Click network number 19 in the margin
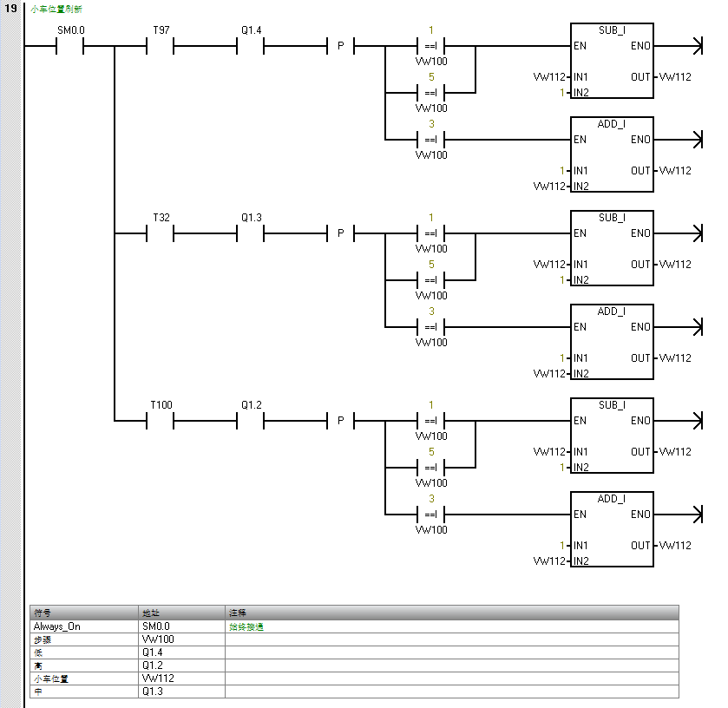 (11, 8)
